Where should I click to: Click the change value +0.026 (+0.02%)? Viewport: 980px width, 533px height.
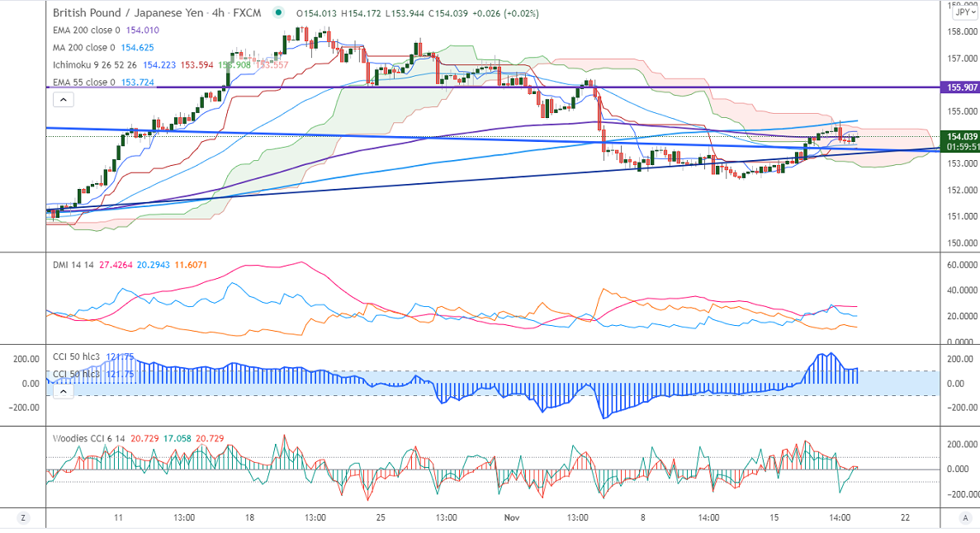[504, 13]
